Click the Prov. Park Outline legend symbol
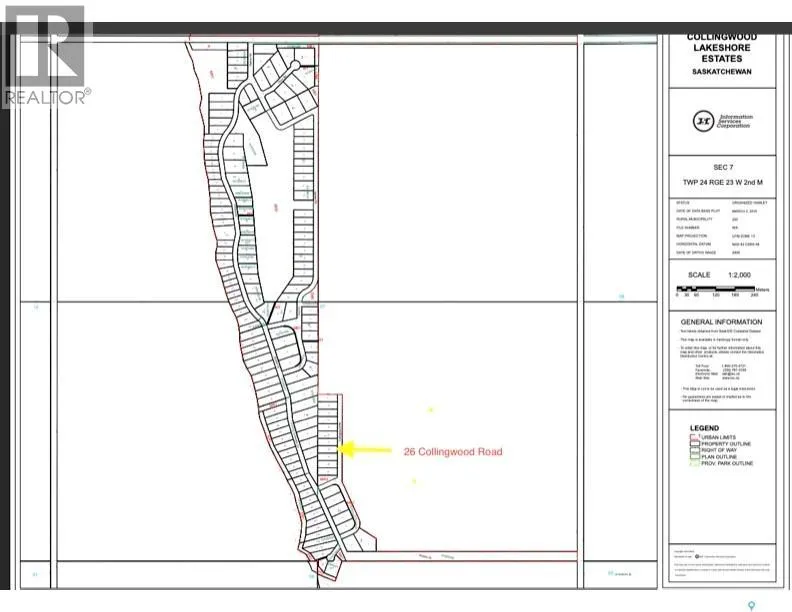The image size is (792, 612). [x=695, y=463]
